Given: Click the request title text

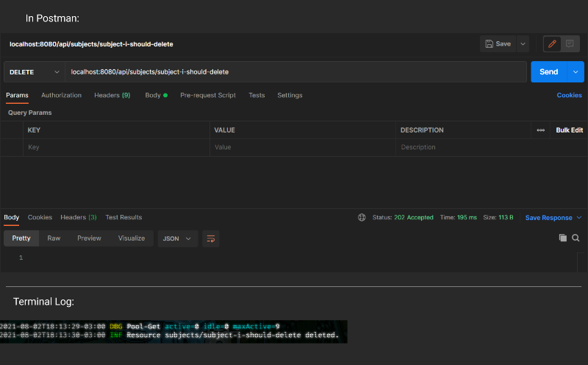Looking at the screenshot, I should pos(91,44).
